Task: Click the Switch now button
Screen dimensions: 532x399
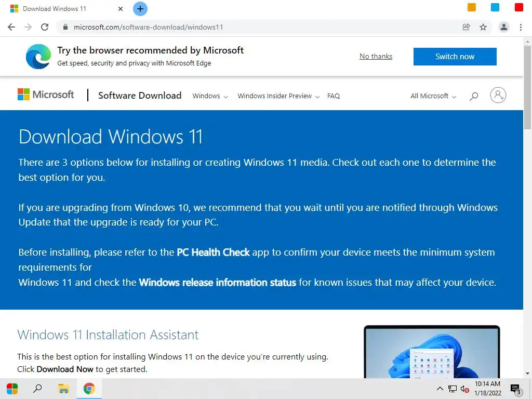Action: pos(455,56)
